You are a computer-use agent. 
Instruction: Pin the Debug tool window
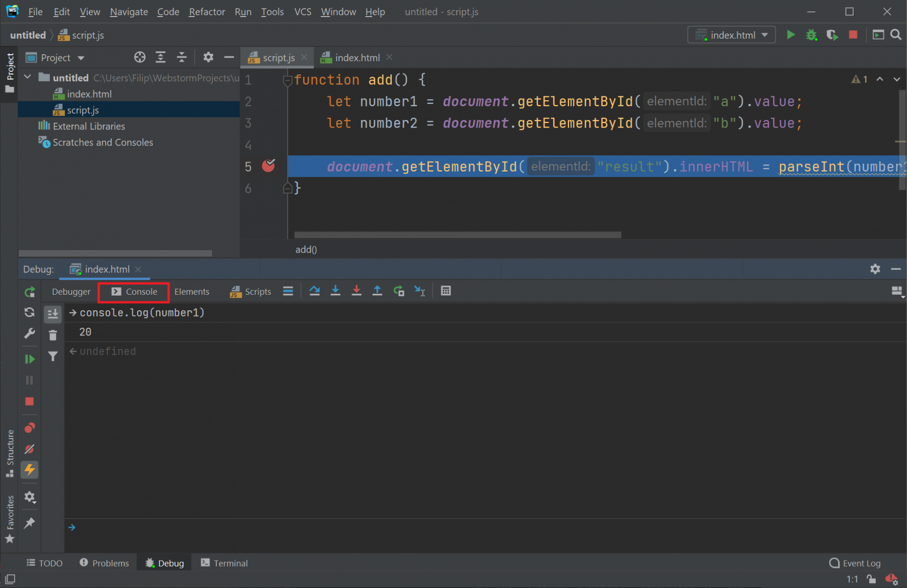click(29, 523)
